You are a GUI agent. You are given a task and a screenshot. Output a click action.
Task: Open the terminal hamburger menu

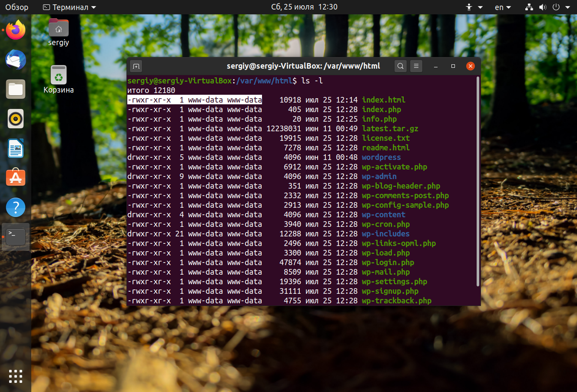pyautogui.click(x=416, y=66)
